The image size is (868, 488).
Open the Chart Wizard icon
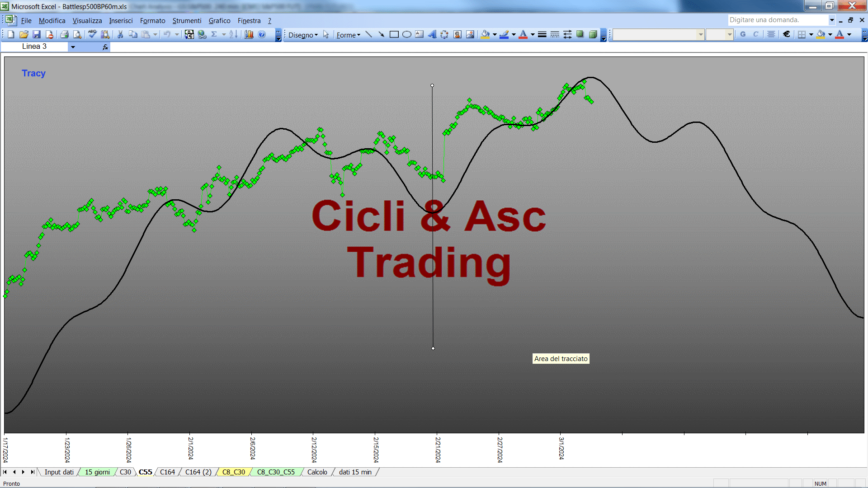click(249, 34)
